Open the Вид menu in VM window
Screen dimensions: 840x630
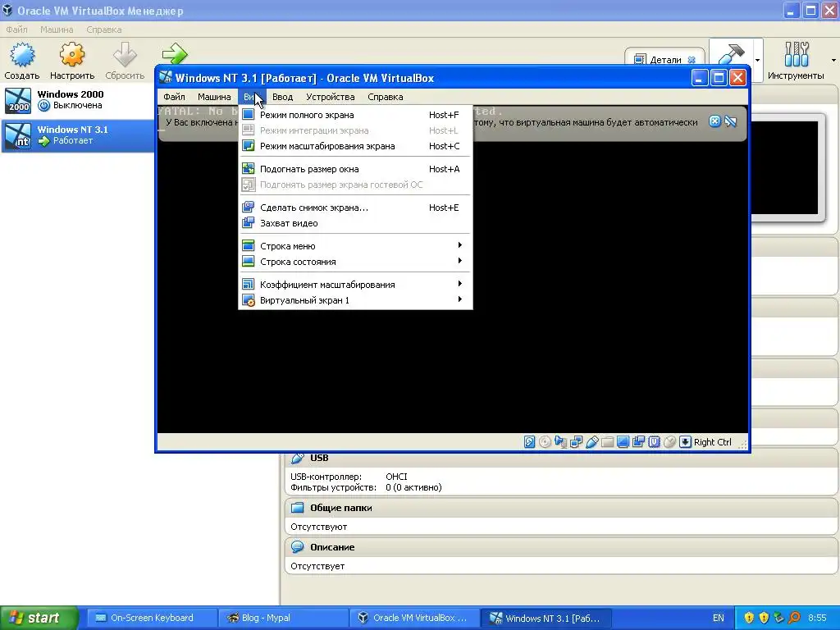[251, 97]
